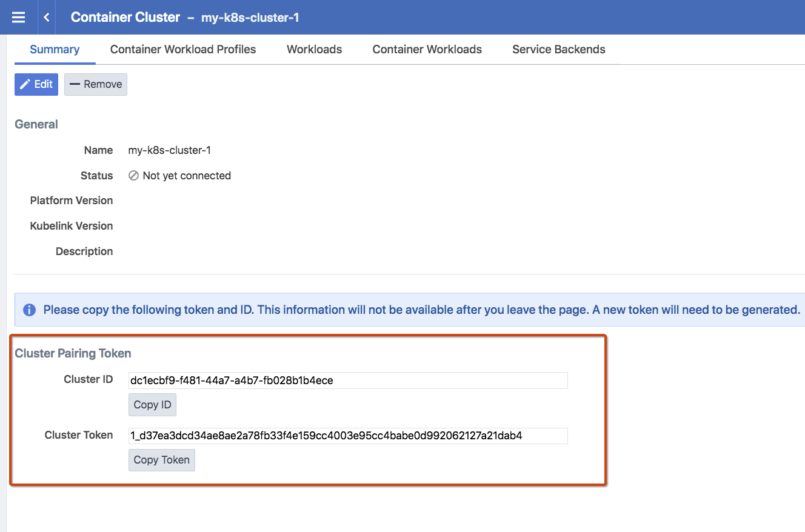Click the Remove button
Viewport: 805px width, 532px height.
pos(95,84)
